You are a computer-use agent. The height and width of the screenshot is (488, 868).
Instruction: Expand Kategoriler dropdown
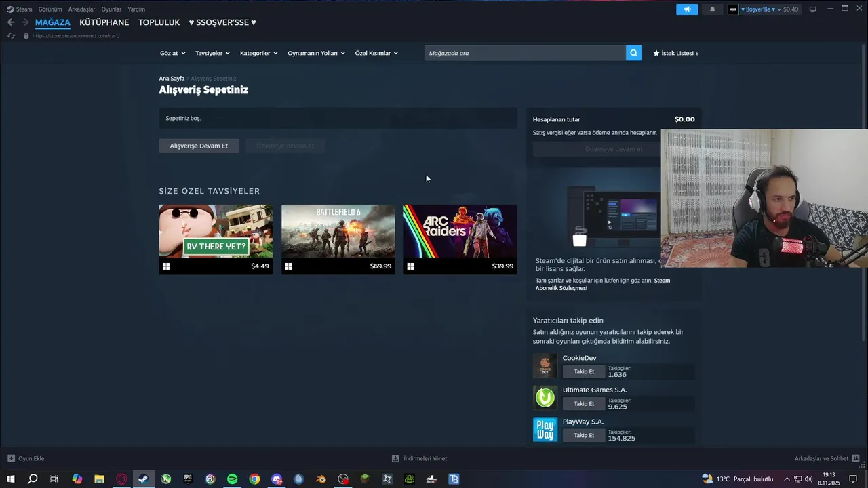tap(258, 53)
